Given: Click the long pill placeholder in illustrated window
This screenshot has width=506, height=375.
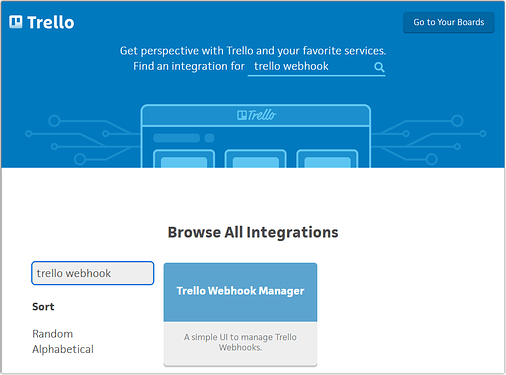Looking at the screenshot, I should point(176,138).
